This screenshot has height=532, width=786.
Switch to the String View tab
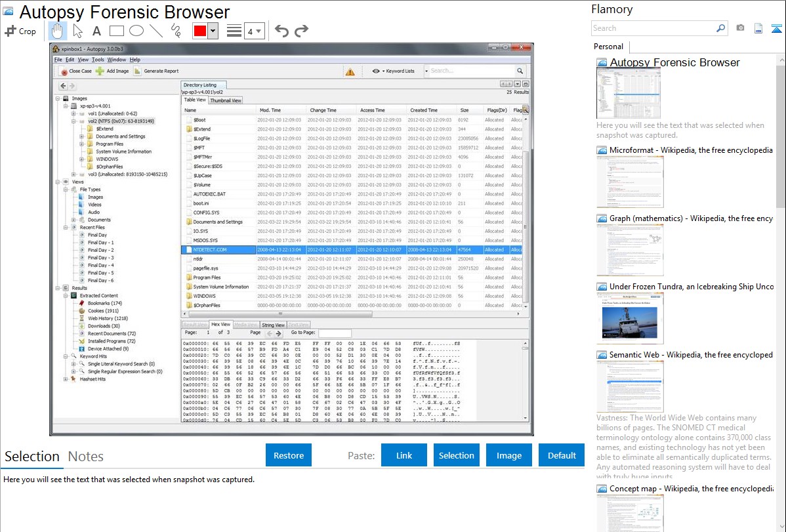click(273, 325)
